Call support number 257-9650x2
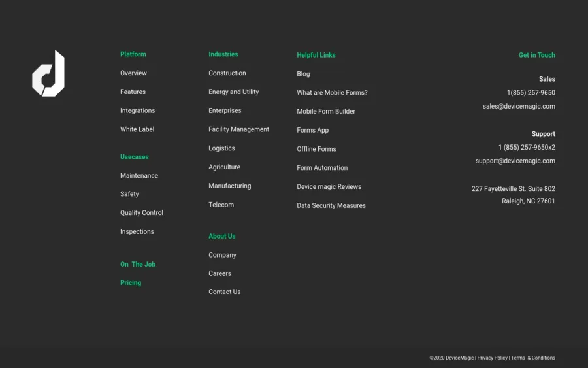This screenshot has width=588, height=368. [527, 148]
